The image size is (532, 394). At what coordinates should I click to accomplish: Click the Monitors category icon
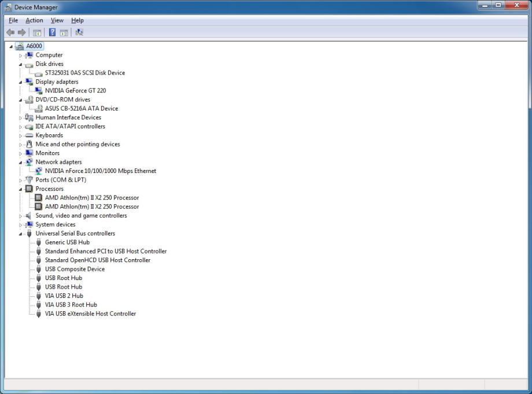tap(29, 153)
